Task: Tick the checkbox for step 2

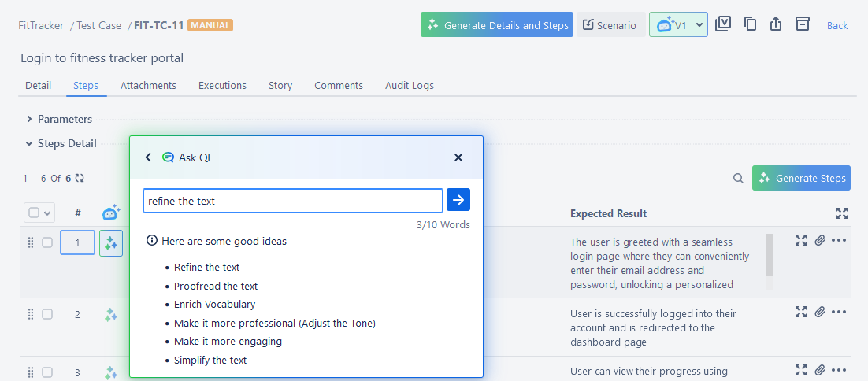Action: tap(47, 314)
